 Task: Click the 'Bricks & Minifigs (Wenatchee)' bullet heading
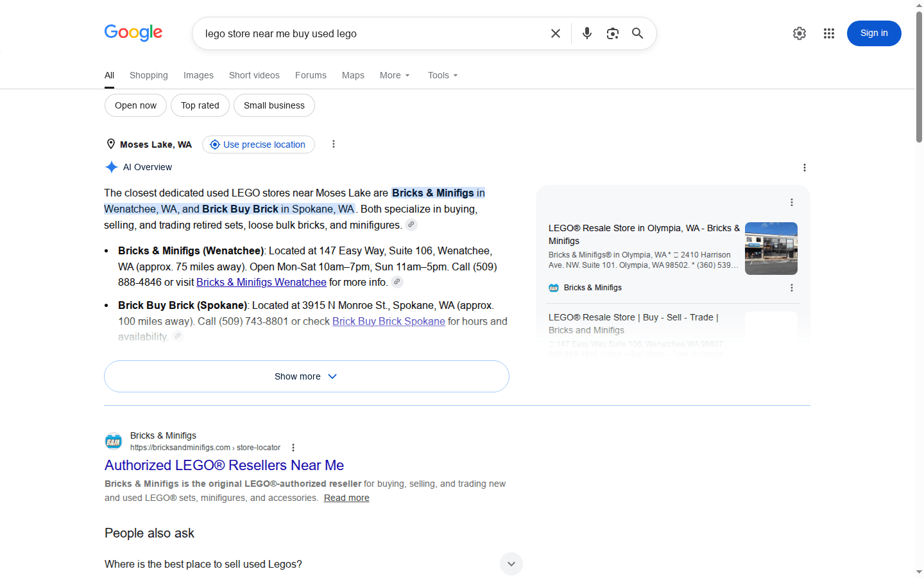point(191,250)
